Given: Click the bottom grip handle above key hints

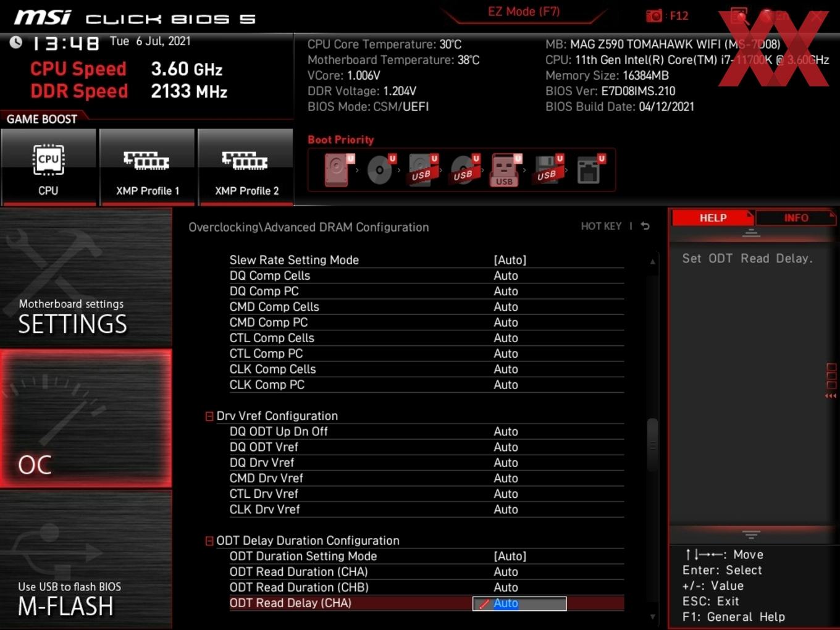Looking at the screenshot, I should coord(751,534).
